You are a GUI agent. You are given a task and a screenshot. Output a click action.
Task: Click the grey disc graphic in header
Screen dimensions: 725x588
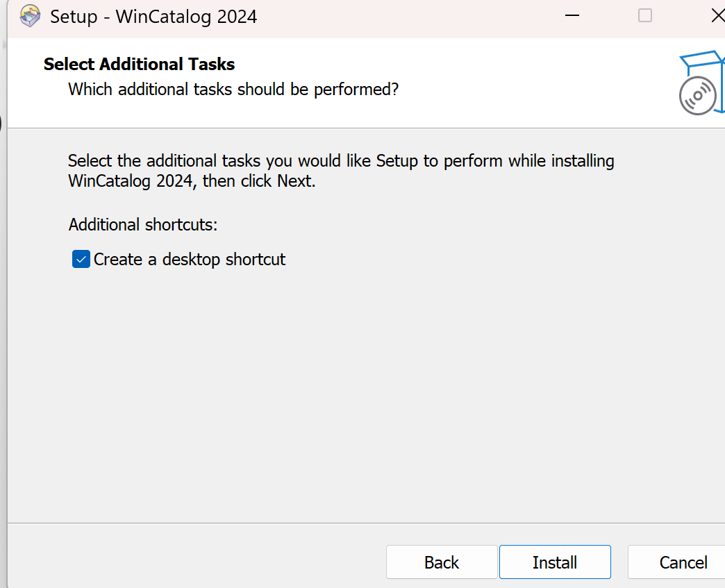[x=697, y=96]
